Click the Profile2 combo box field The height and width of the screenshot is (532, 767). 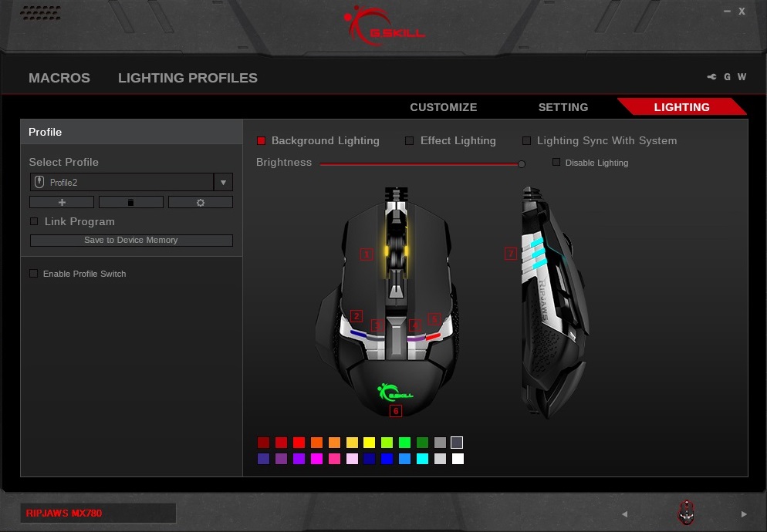(x=122, y=183)
